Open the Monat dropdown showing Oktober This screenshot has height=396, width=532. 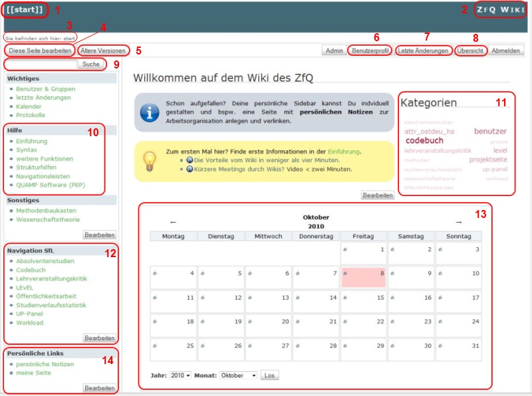point(238,375)
